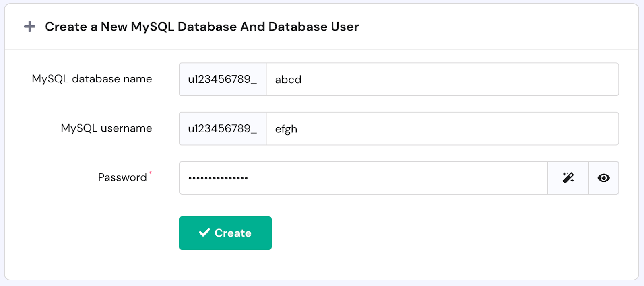
Task: Generate a random password with the magic wand
Action: click(568, 178)
